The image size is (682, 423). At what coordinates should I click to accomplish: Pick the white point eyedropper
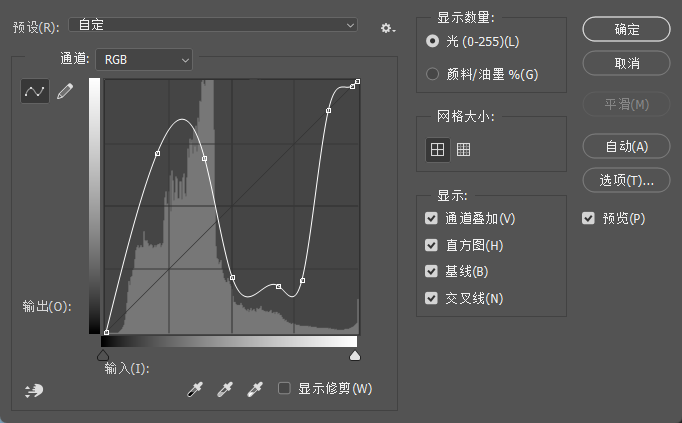pos(255,389)
